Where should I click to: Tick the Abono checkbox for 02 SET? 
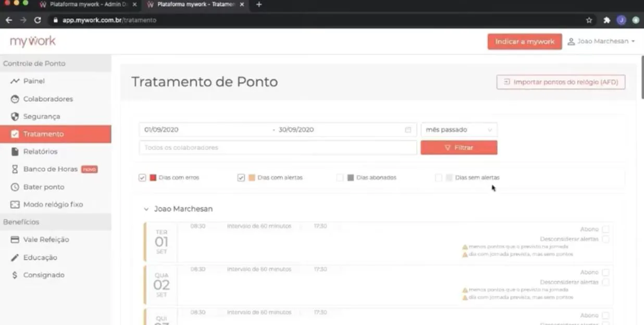pyautogui.click(x=605, y=272)
